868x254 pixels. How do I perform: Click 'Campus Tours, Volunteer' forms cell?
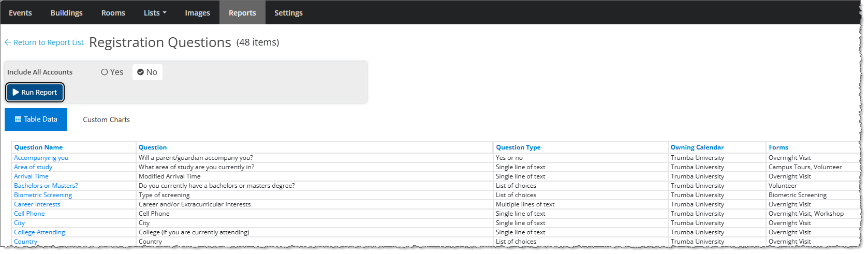(x=805, y=167)
